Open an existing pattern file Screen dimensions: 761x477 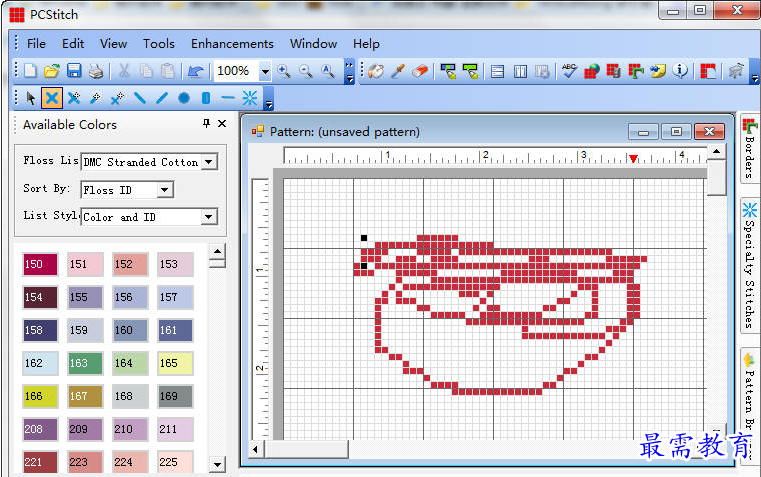point(51,71)
